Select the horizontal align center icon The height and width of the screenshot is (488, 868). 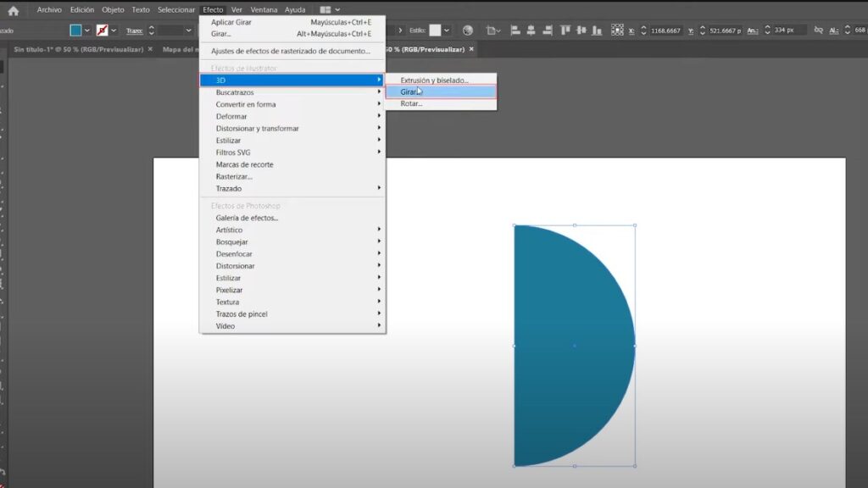[533, 30]
